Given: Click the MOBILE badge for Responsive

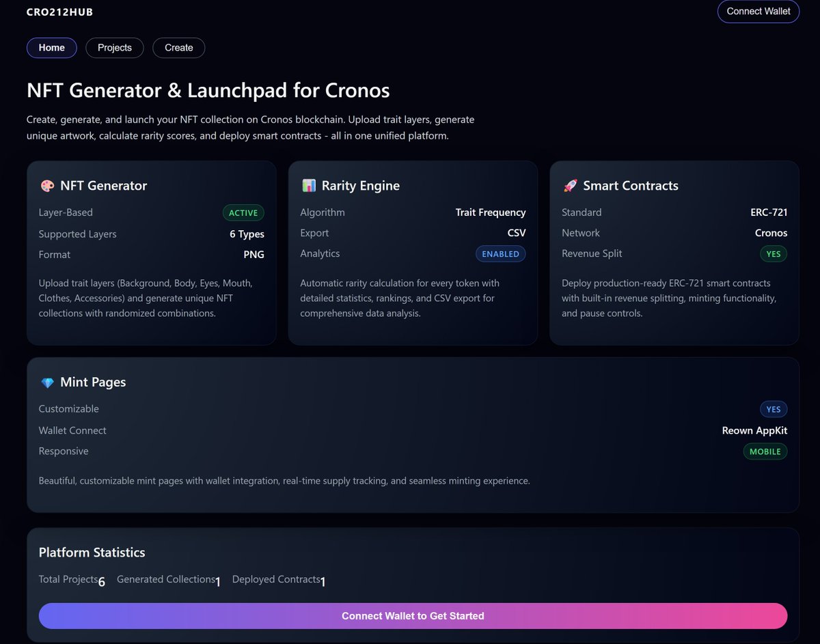Looking at the screenshot, I should tap(765, 452).
